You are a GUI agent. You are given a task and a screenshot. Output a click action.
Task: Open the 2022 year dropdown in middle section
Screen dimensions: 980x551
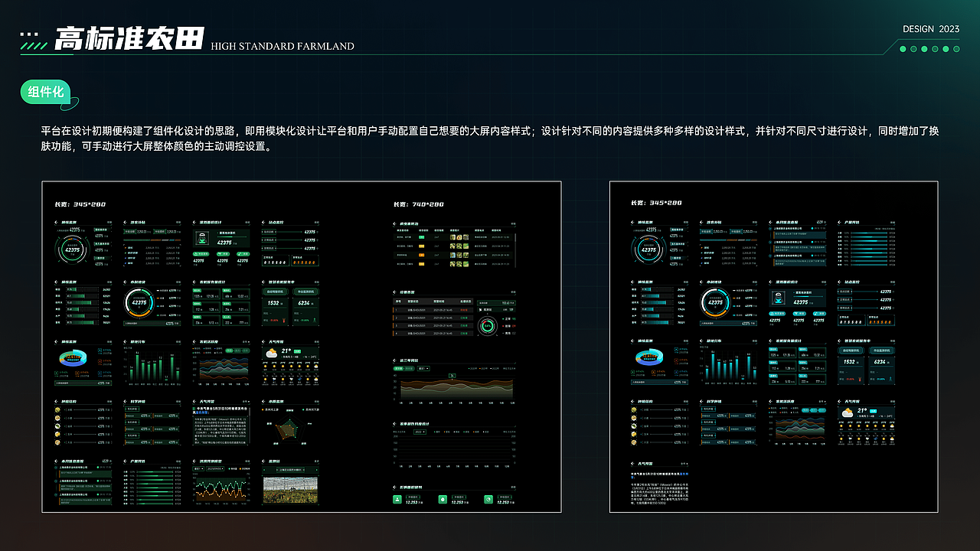point(420,432)
